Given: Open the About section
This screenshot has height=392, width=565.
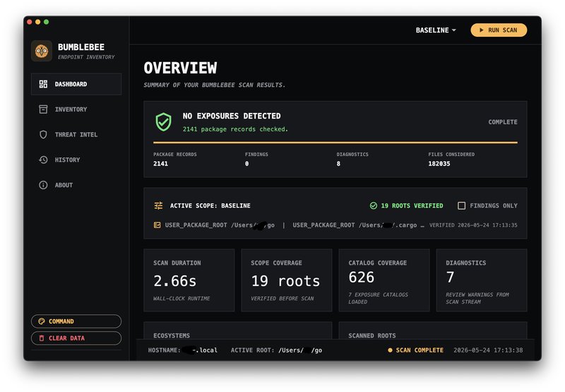Looking at the screenshot, I should coord(76,185).
